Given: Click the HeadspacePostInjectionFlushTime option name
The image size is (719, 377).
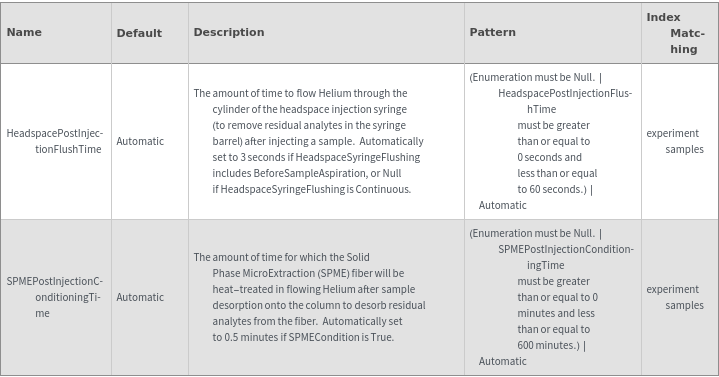Looking at the screenshot, I should point(55,141).
